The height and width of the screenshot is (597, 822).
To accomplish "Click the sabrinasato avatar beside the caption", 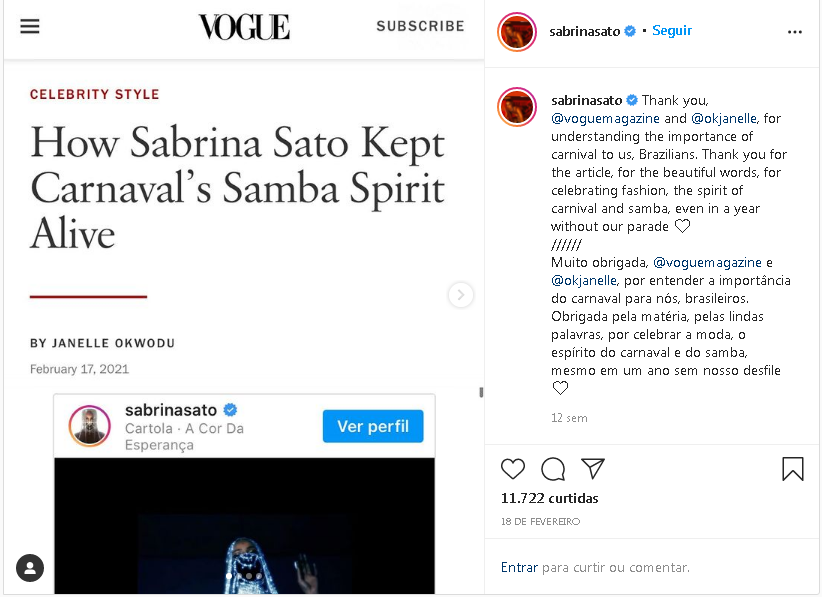I will (x=517, y=107).
